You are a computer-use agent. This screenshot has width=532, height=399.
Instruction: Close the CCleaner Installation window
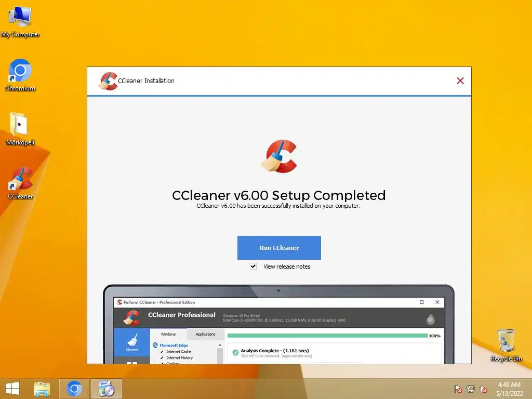(460, 81)
